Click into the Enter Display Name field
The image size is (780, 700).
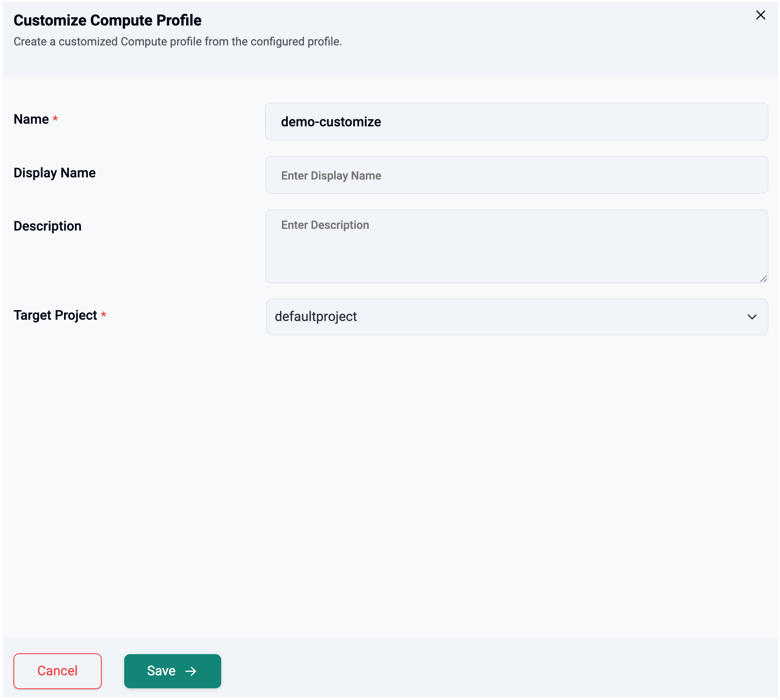(x=516, y=175)
